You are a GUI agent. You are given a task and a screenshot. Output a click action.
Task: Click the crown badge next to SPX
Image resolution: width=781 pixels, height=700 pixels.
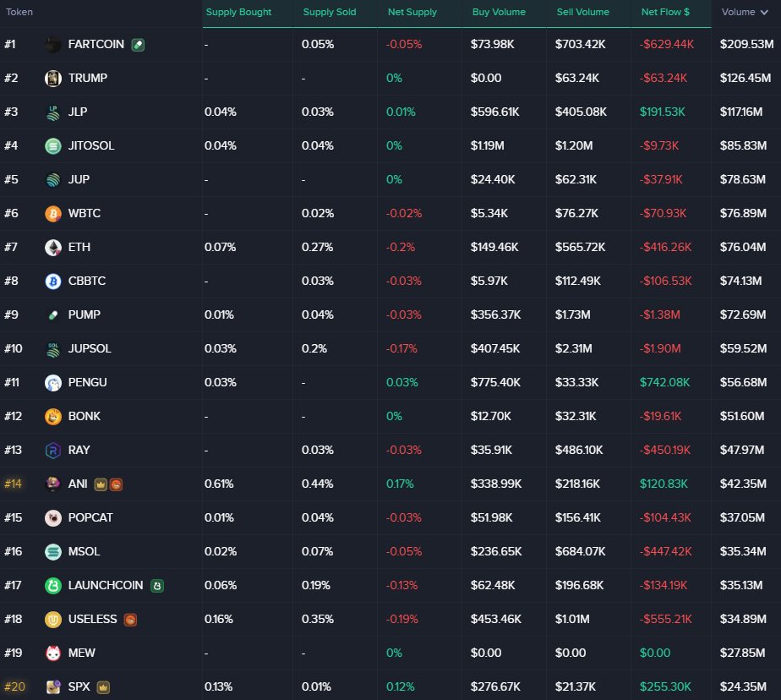103,687
